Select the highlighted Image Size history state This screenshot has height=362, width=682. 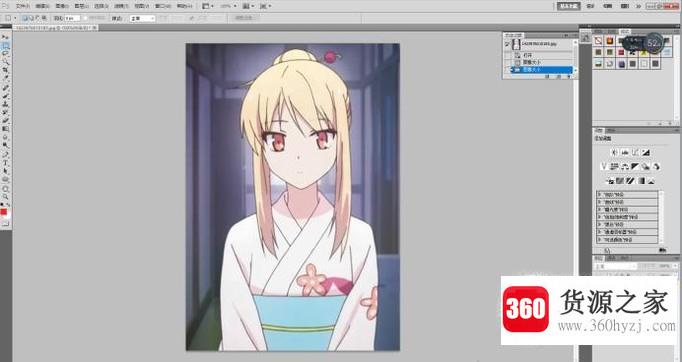(x=542, y=70)
